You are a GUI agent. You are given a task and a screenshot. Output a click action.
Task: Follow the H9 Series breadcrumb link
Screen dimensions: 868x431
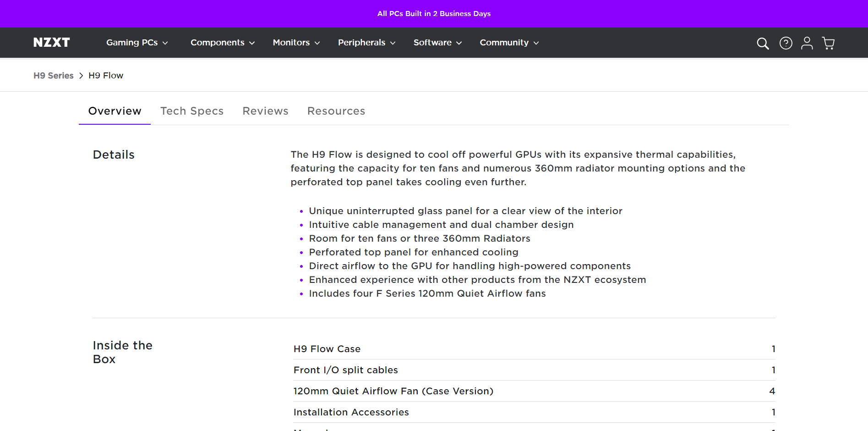pyautogui.click(x=54, y=76)
